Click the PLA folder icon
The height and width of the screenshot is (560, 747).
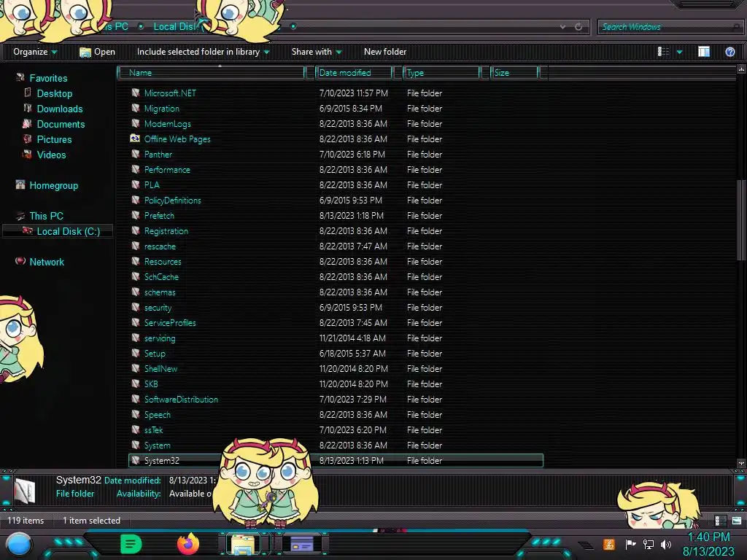[136, 184]
